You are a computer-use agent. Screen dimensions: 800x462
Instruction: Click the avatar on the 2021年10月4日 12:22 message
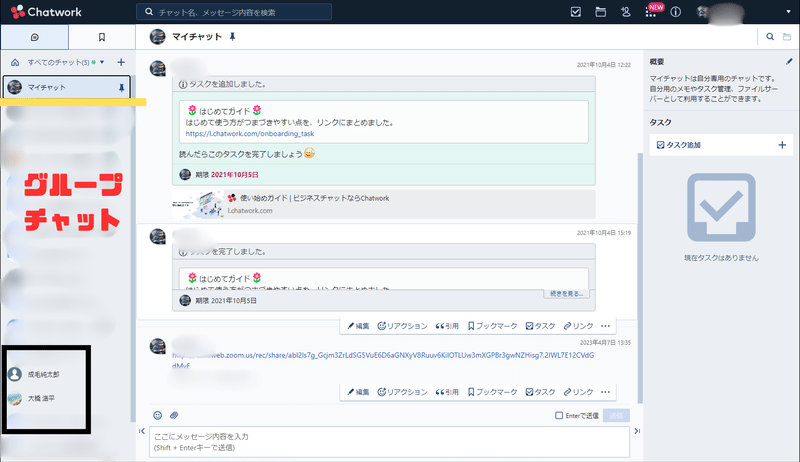(158, 68)
